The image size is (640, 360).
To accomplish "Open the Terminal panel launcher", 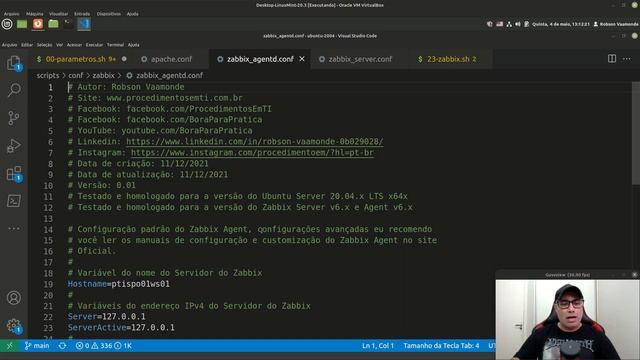I will (x=68, y=24).
